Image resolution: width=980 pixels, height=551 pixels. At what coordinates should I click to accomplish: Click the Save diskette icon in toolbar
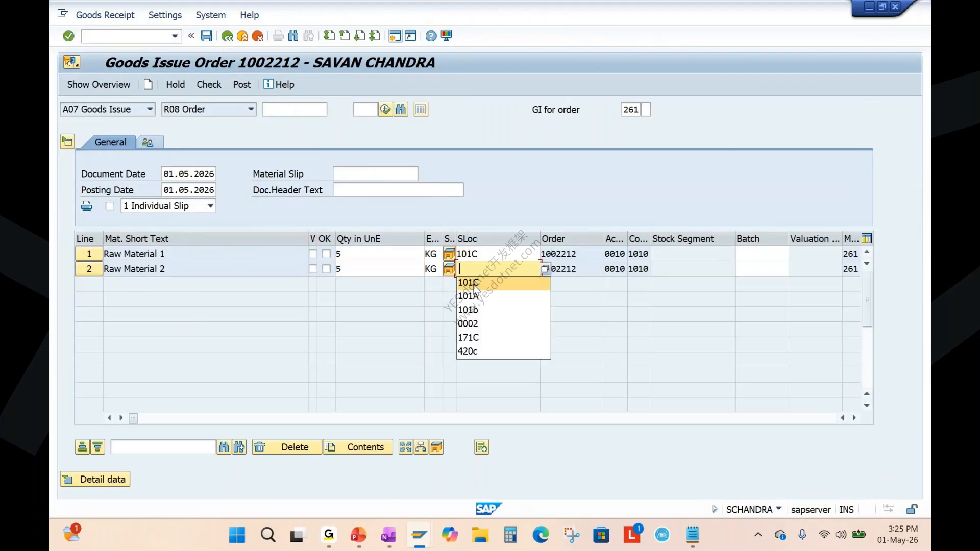(x=206, y=36)
